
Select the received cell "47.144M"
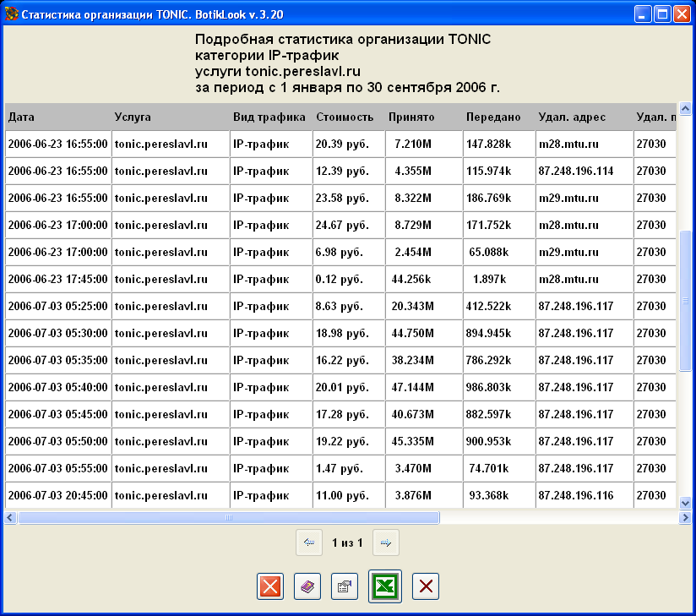point(424,387)
